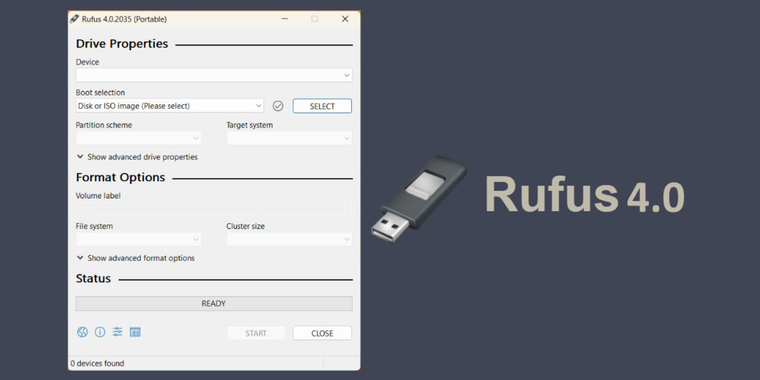The height and width of the screenshot is (380, 760).
Task: Open the Target system dropdown
Action: (289, 138)
